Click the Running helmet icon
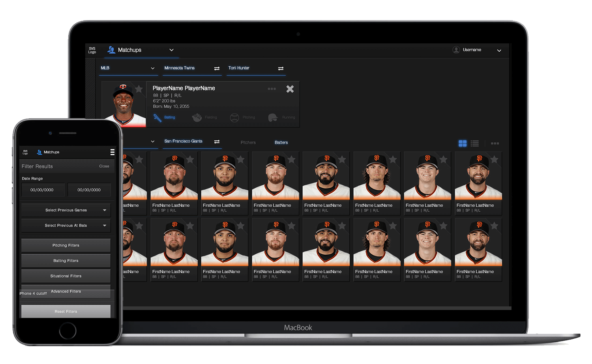This screenshot has height=364, width=592. click(x=273, y=118)
